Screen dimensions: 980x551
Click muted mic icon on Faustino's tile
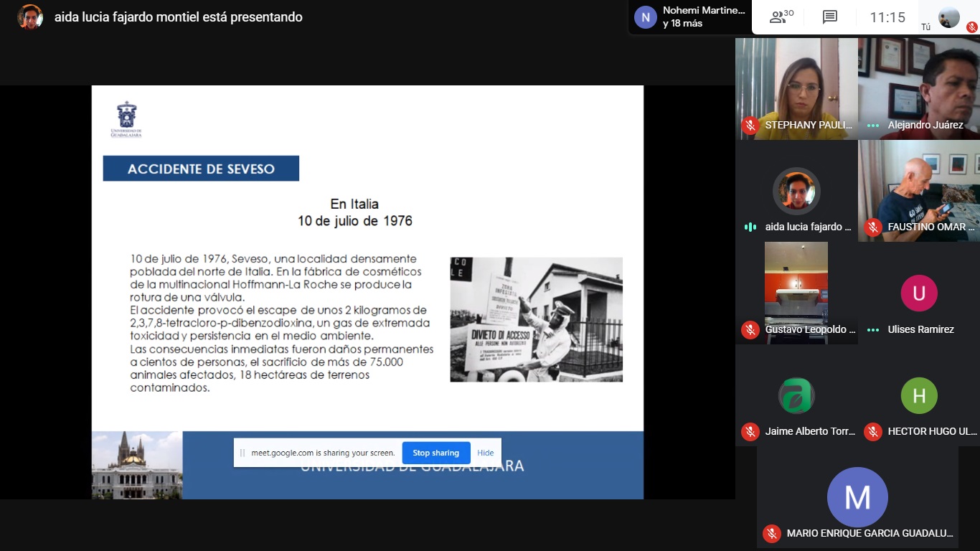(x=873, y=227)
